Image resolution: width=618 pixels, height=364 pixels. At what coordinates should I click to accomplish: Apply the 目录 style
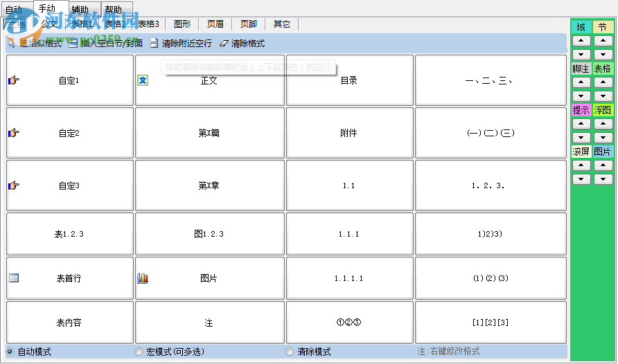point(350,80)
